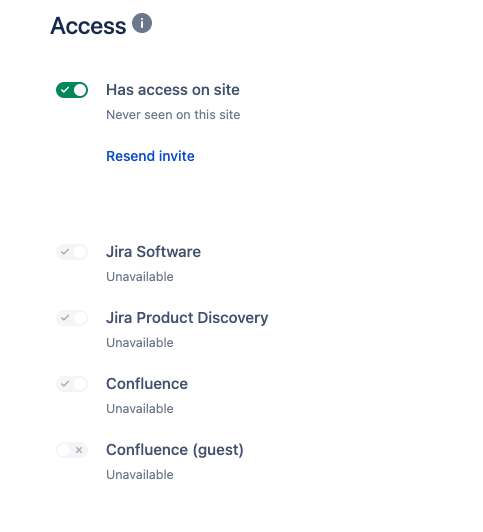Click the x mark in guest toggle

tap(79, 450)
